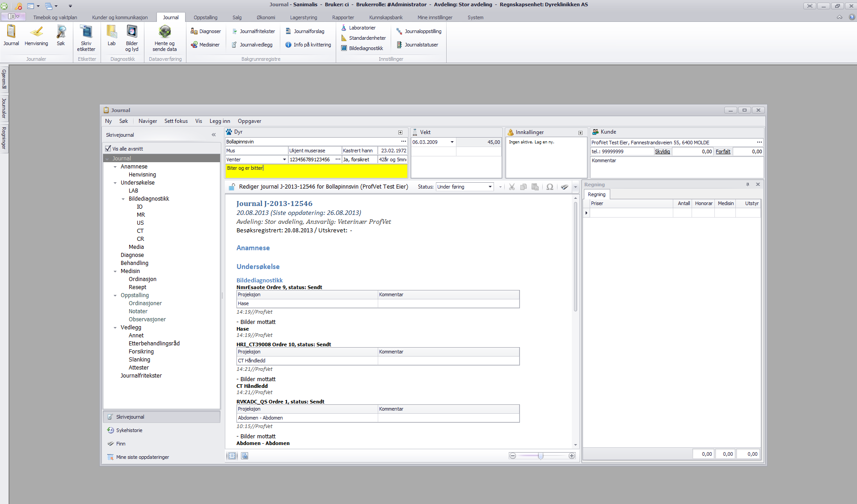
Task: Open Finn in side panel
Action: click(161, 444)
